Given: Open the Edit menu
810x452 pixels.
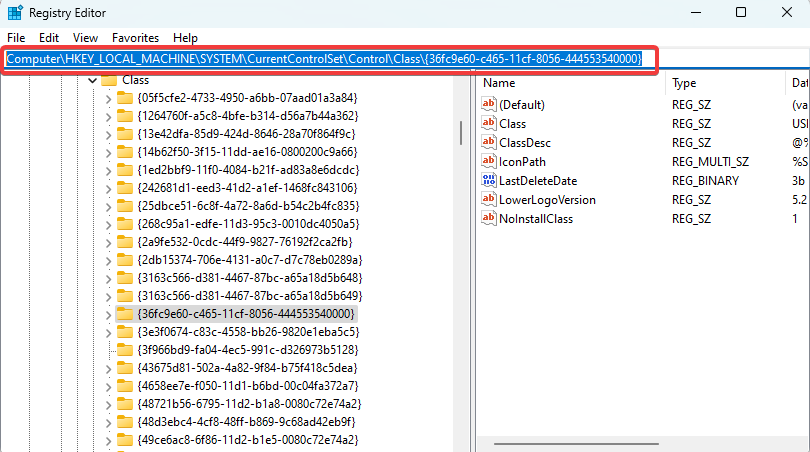Looking at the screenshot, I should [x=49, y=38].
